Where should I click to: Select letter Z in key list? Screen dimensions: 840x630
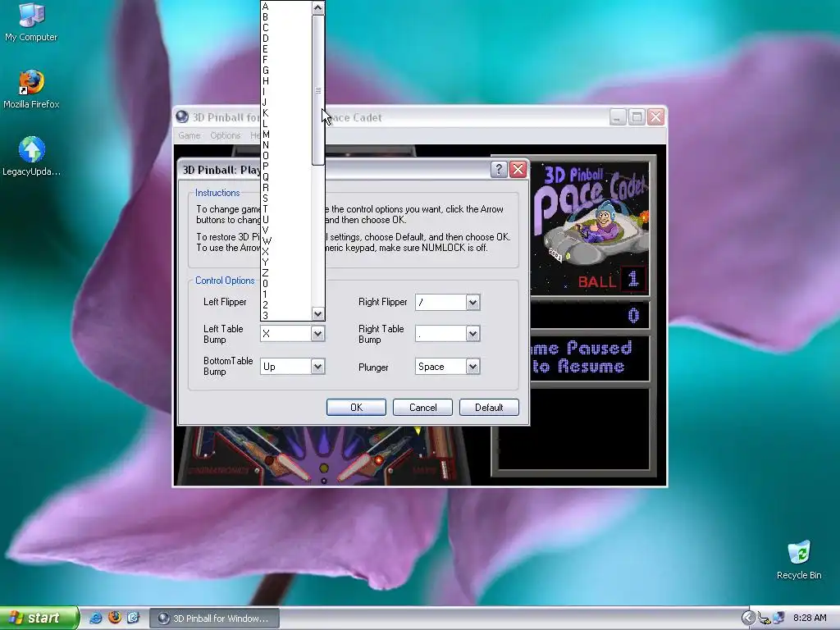(x=286, y=272)
